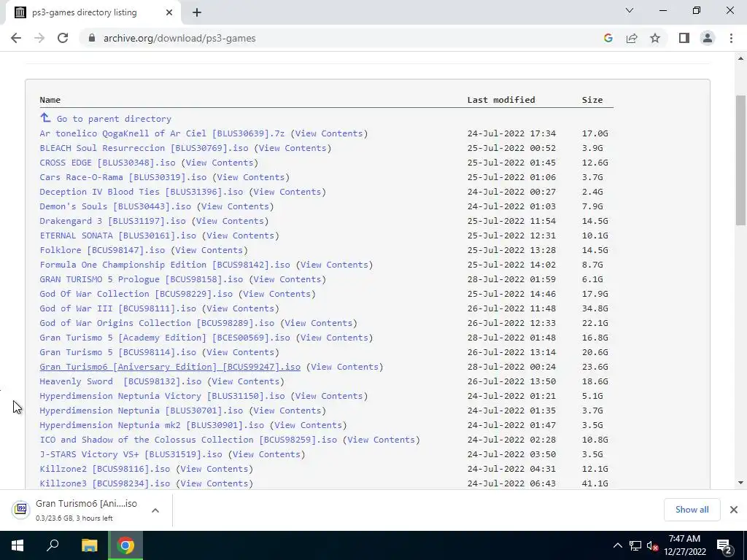This screenshot has width=747, height=560.
Task: Close the downloads bar
Action: pos(734,510)
